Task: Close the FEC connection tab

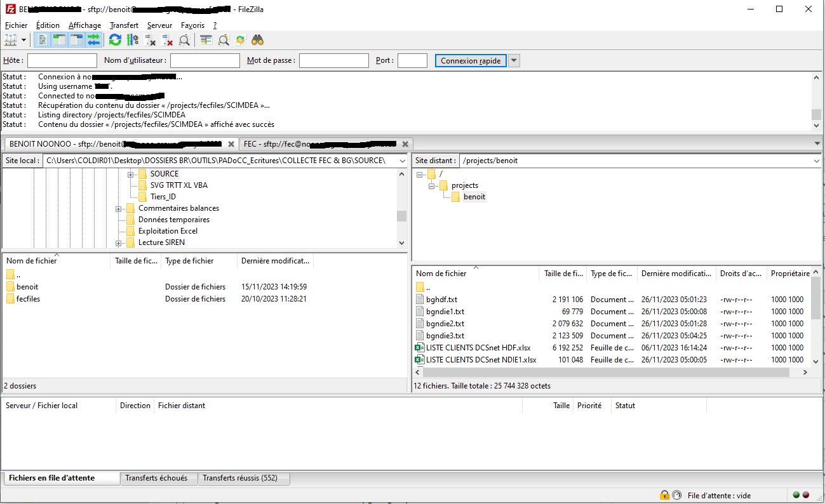Action: pyautogui.click(x=405, y=144)
